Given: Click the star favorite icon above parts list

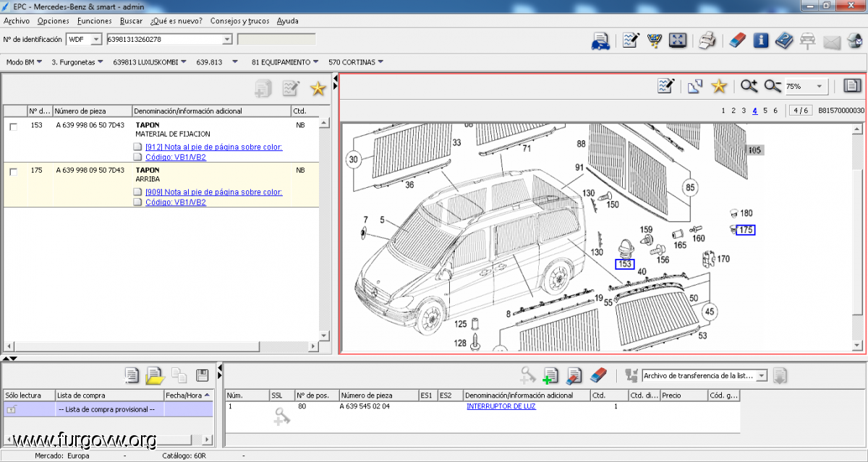Looking at the screenshot, I should tap(318, 88).
